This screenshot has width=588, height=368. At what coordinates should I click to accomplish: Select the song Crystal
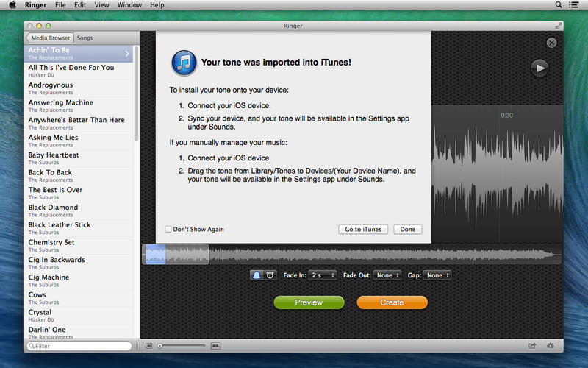[78, 316]
